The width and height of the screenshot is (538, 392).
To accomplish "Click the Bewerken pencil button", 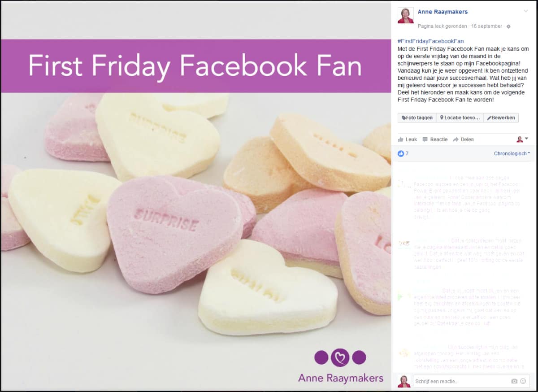I will pos(500,118).
